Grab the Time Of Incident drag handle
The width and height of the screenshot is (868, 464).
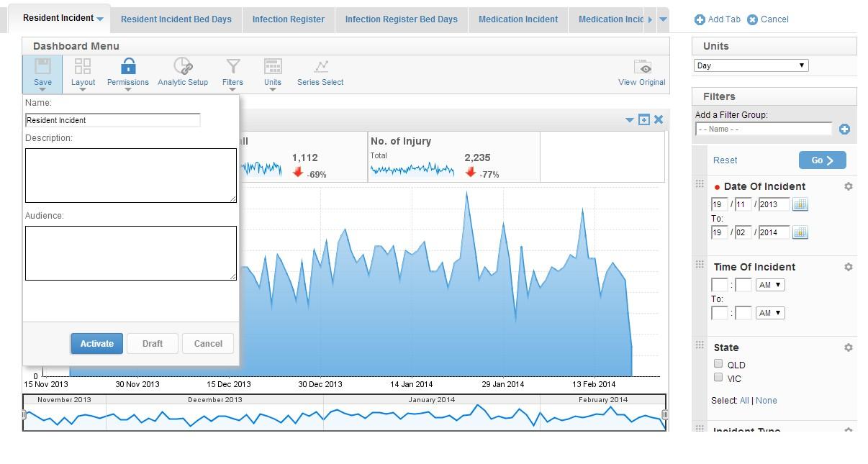pyautogui.click(x=700, y=265)
